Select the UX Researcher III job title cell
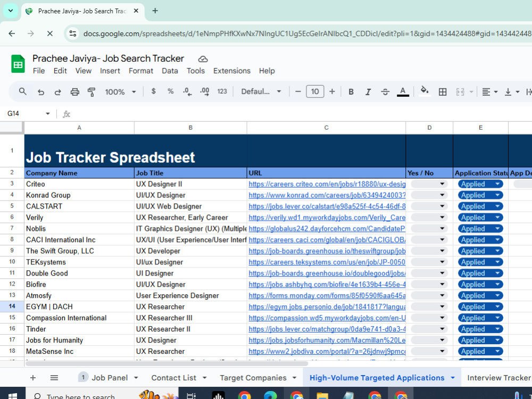 190,318
